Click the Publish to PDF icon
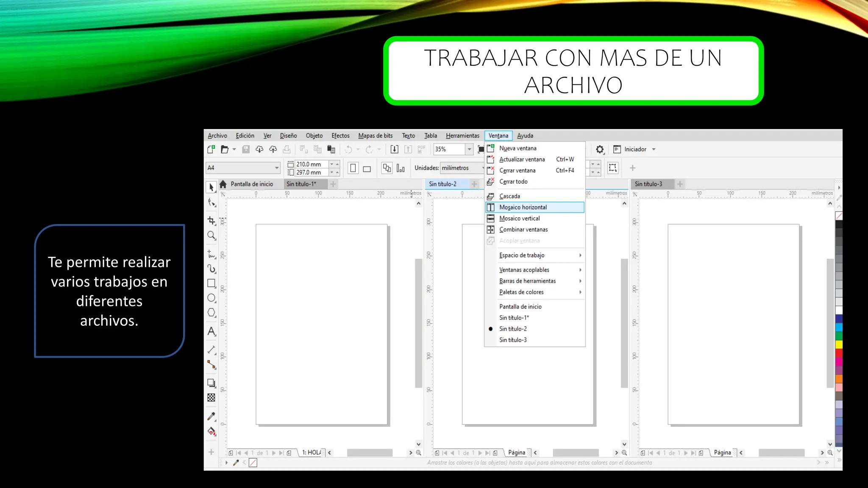868x488 pixels. [x=421, y=149]
